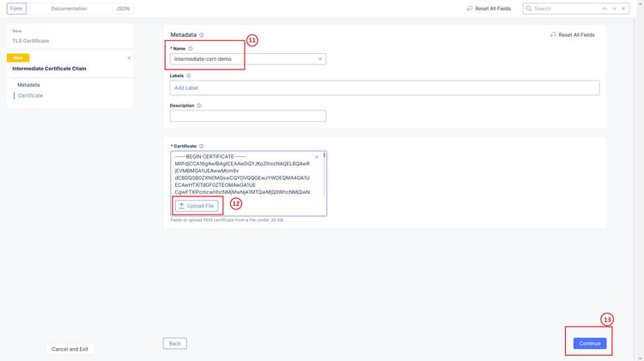644x361 pixels.
Task: Click the Upload File button
Action: [x=197, y=206]
